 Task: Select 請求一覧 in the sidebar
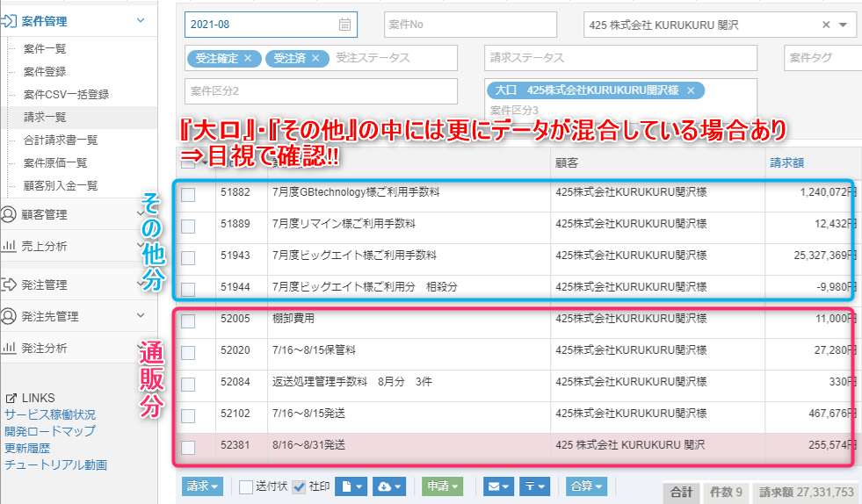pos(45,117)
